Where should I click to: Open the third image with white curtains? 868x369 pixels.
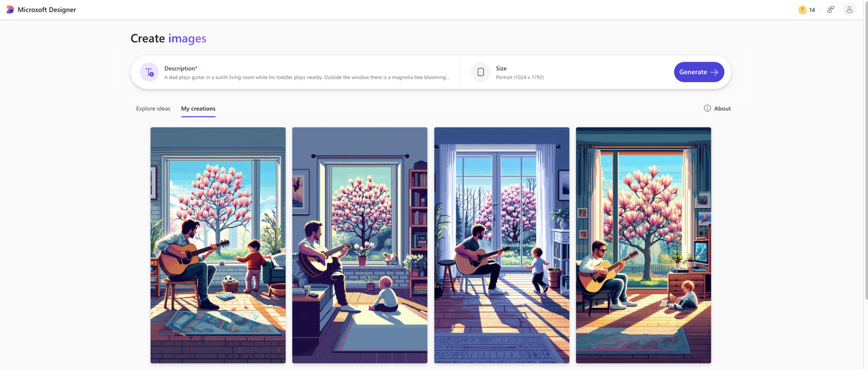(502, 246)
